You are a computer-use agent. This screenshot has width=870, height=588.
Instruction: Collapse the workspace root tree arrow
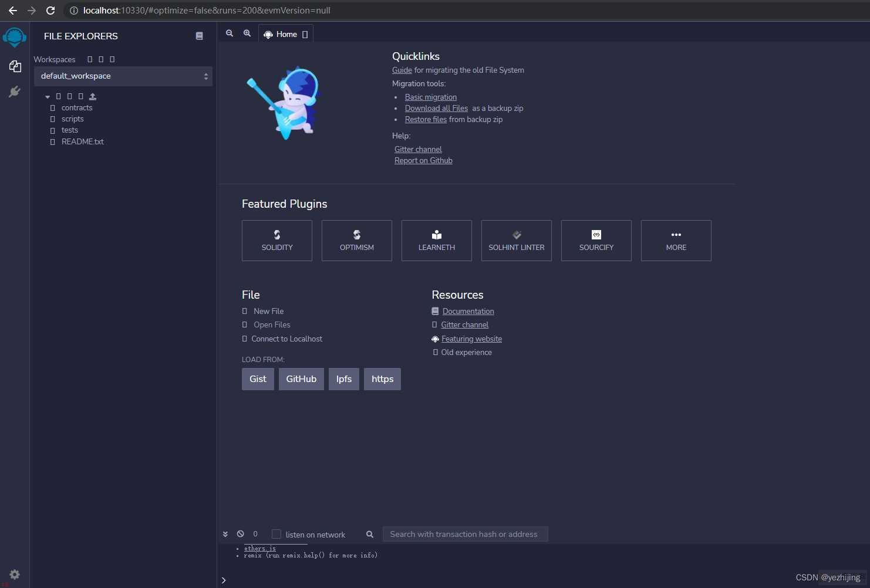pos(48,97)
